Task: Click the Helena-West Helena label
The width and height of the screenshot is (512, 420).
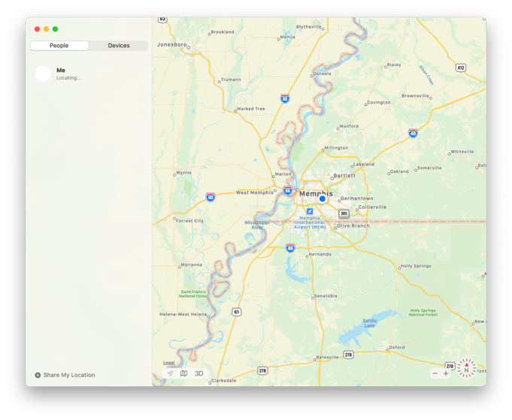Action: pyautogui.click(x=183, y=314)
